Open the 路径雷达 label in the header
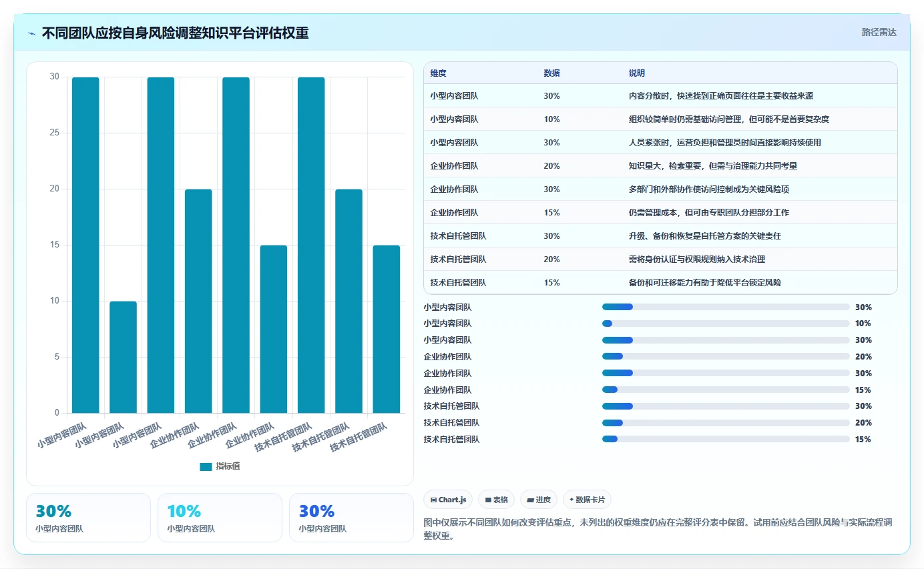Screen dimensions: 924x569 [879, 32]
